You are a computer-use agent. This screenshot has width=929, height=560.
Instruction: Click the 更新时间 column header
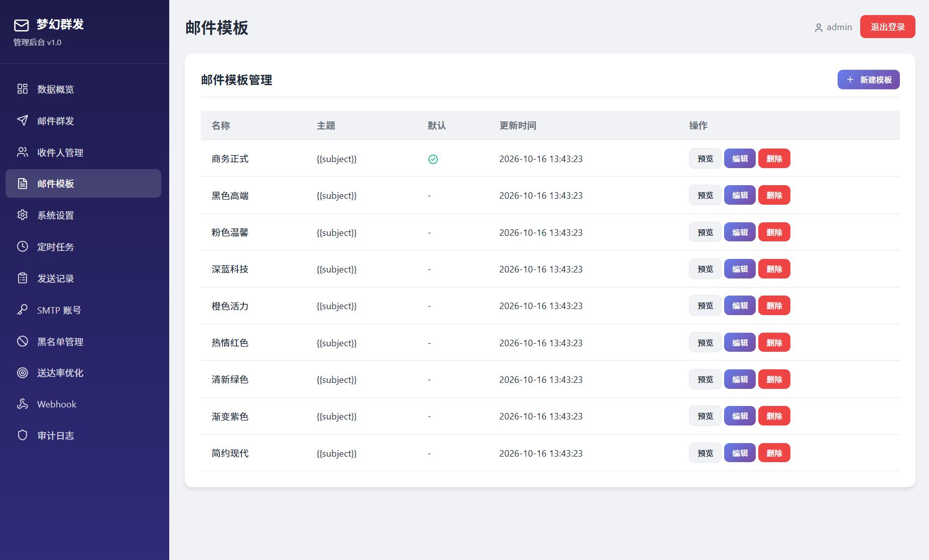pos(517,125)
